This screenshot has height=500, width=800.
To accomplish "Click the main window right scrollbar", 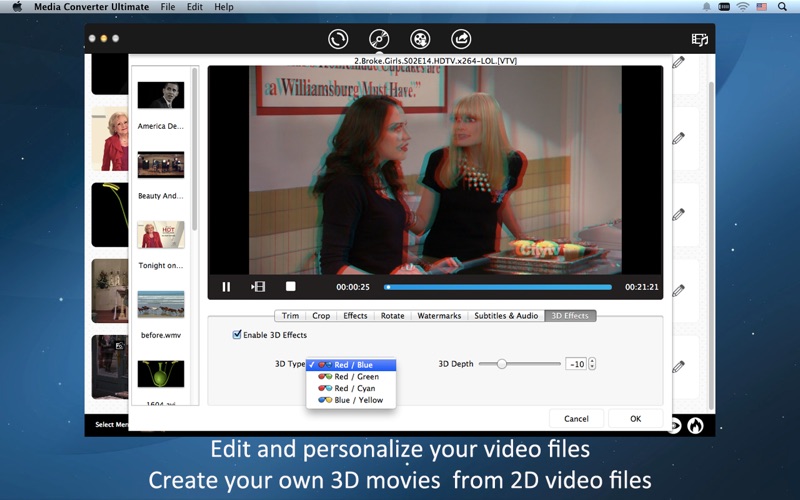I will (711, 245).
